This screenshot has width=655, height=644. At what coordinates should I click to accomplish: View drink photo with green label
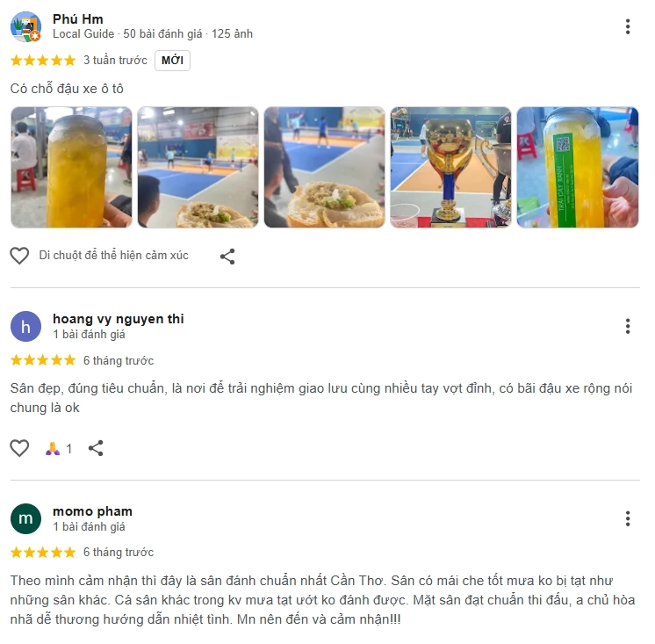coord(578,167)
